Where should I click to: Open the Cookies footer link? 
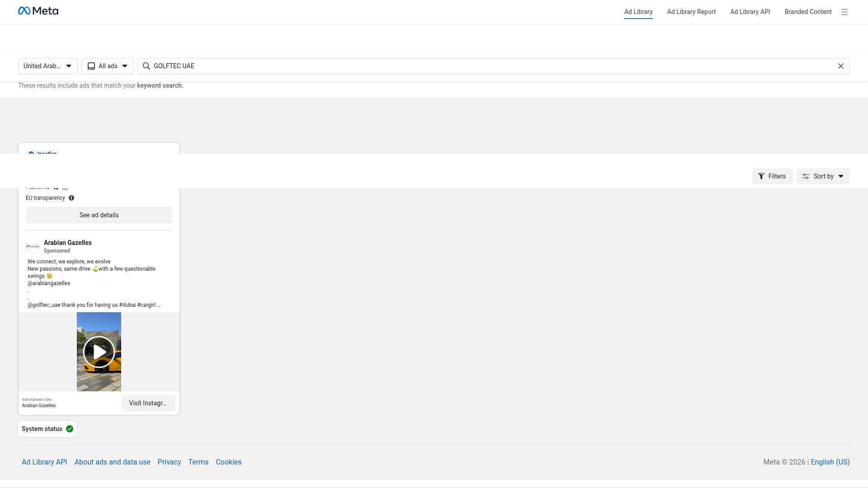pos(228,462)
